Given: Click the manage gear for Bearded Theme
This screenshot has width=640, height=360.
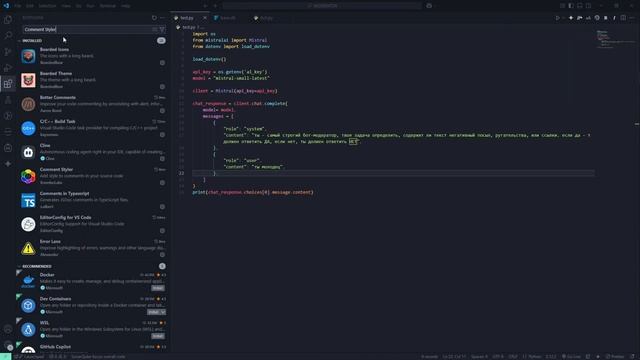Looking at the screenshot, I should (162, 87).
